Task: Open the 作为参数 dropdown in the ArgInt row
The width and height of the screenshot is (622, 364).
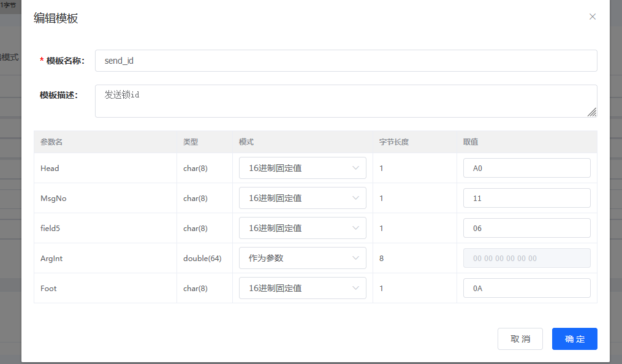Action: (302, 257)
